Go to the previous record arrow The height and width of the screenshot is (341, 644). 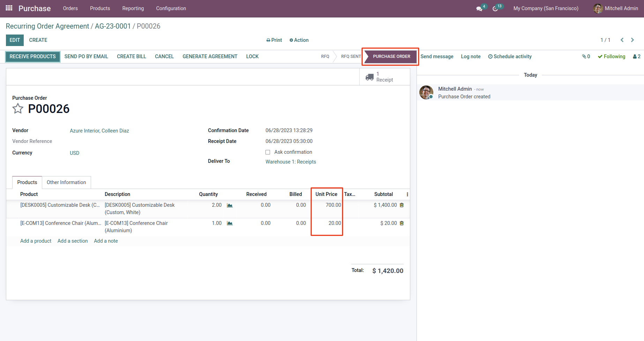(622, 40)
